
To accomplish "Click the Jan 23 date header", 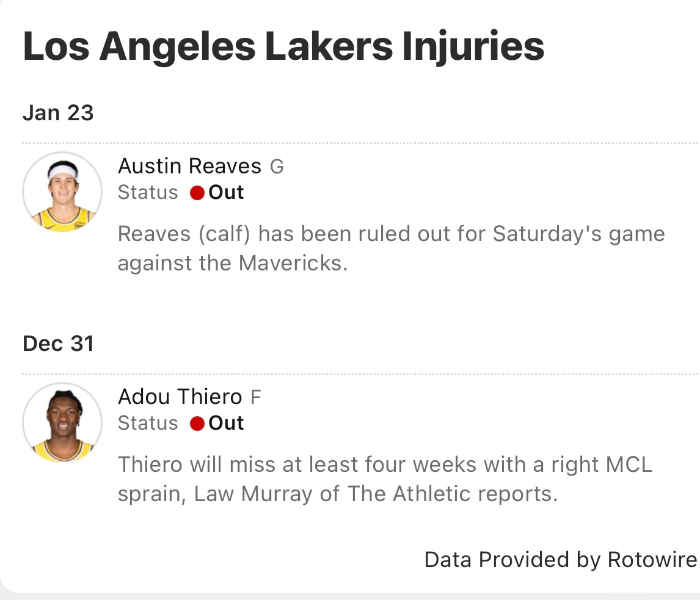I will (x=58, y=113).
